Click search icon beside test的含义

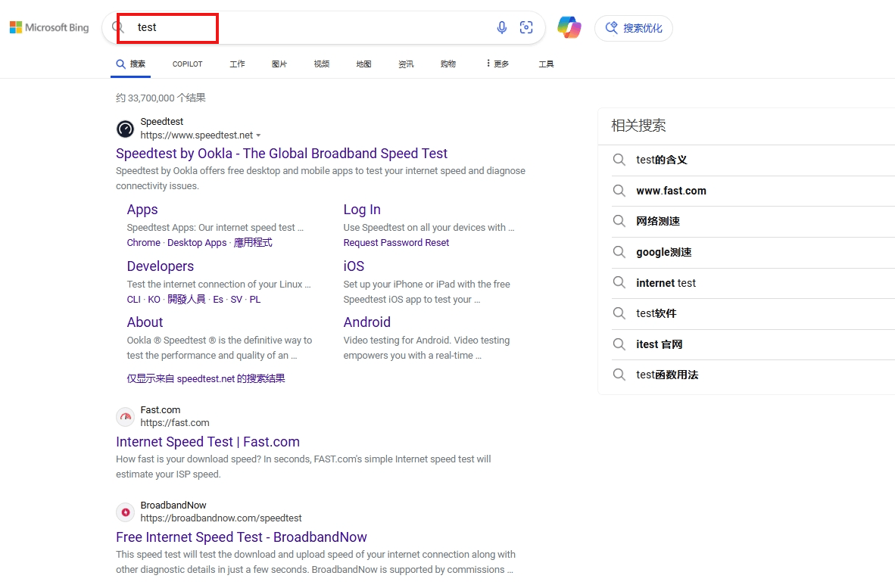click(619, 160)
